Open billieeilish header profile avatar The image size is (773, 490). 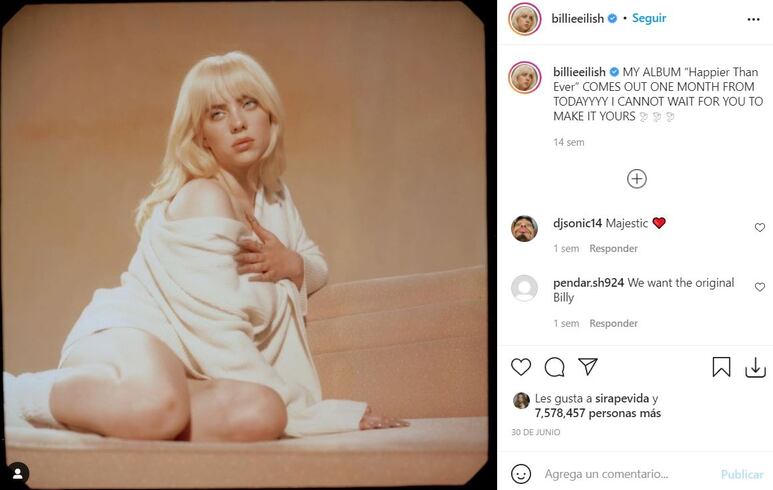point(525,19)
